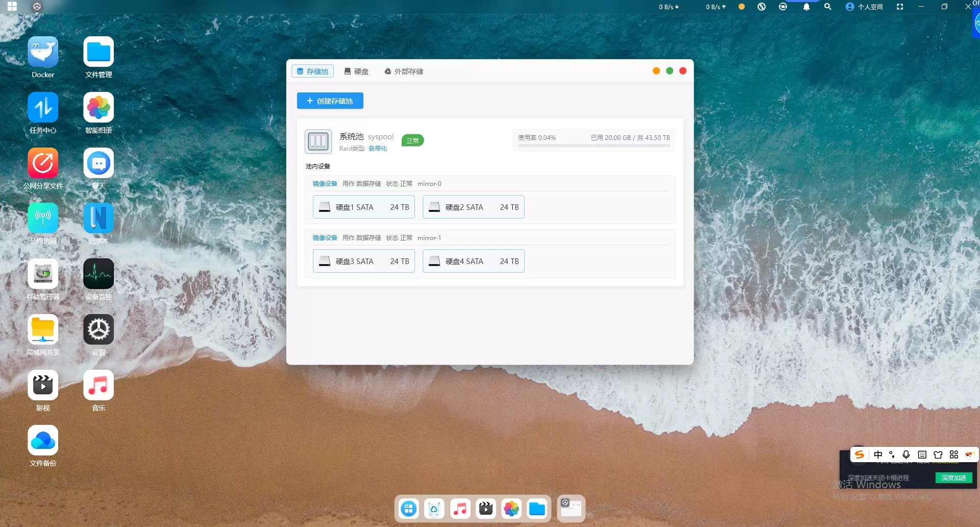Switch to the 硬盘 tab

(x=356, y=71)
